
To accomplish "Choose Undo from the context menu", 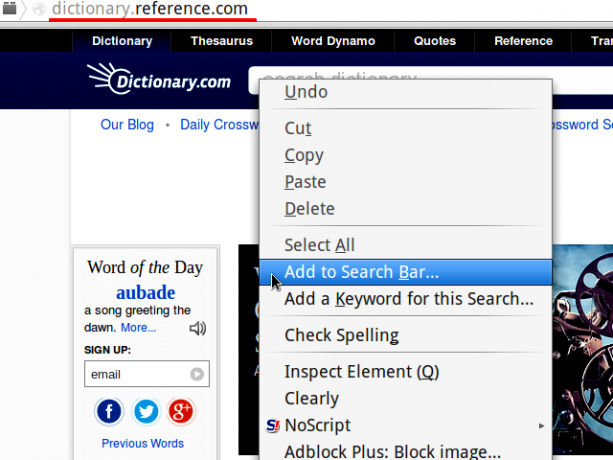I will pyautogui.click(x=406, y=92).
